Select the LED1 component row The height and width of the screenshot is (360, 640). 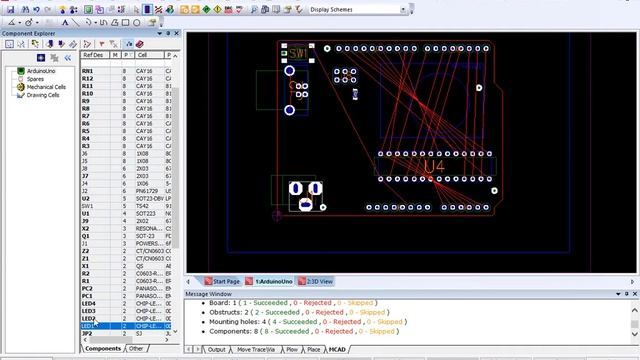(126, 326)
